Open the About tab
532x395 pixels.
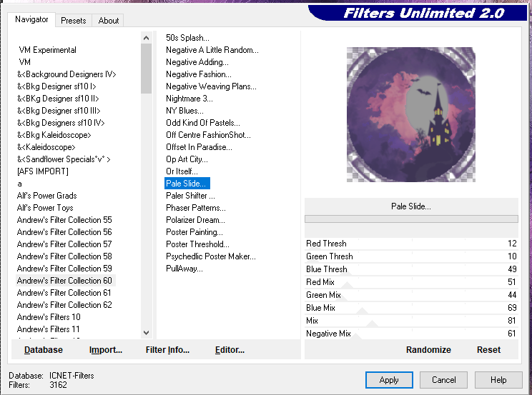click(109, 21)
